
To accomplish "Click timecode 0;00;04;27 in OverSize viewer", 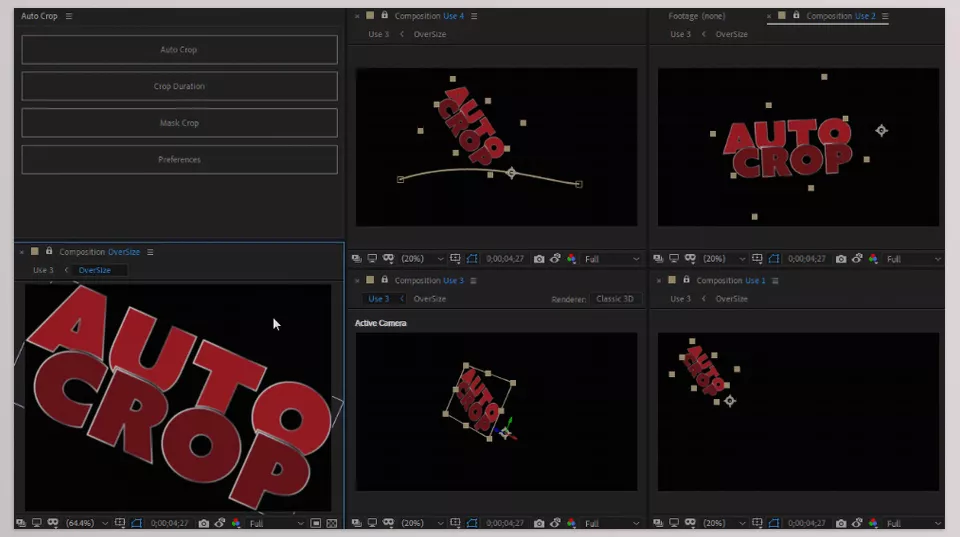I will [x=170, y=523].
